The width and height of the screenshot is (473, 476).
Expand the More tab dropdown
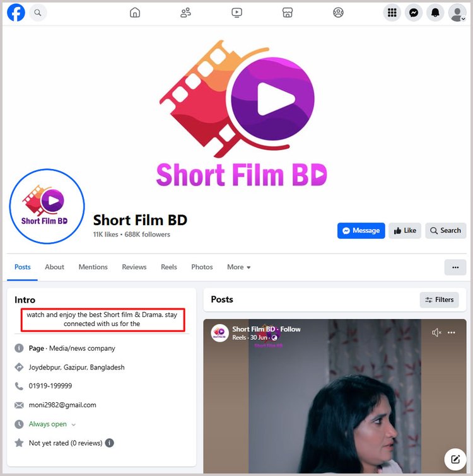(x=238, y=267)
